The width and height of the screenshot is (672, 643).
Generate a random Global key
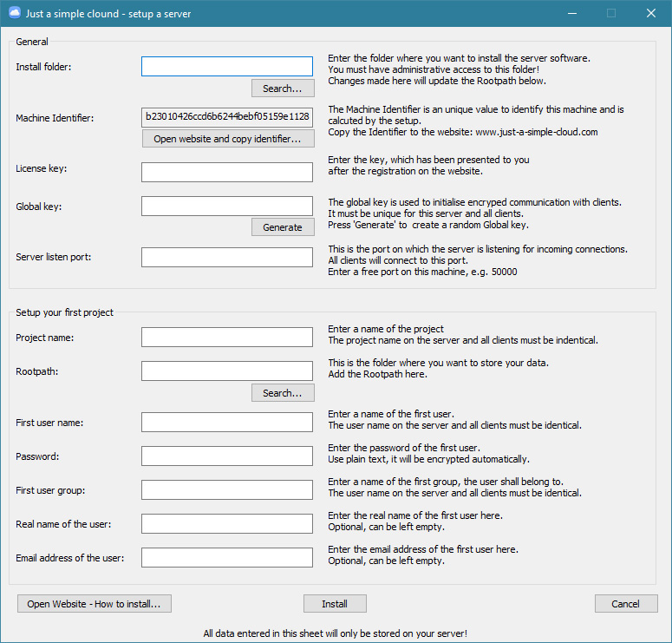(x=282, y=226)
